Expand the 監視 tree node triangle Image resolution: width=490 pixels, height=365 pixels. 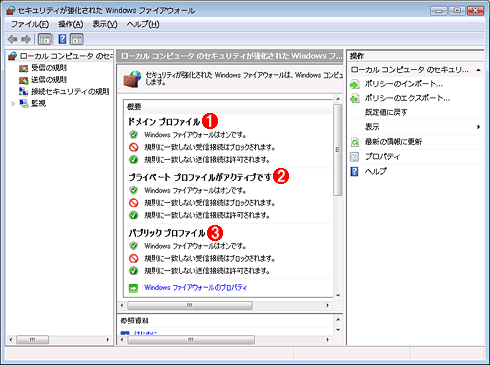(13, 104)
